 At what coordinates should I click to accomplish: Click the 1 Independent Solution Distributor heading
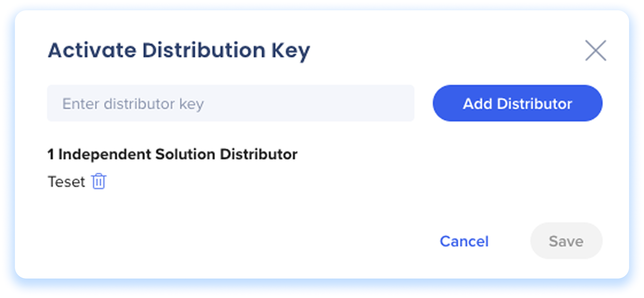point(172,154)
